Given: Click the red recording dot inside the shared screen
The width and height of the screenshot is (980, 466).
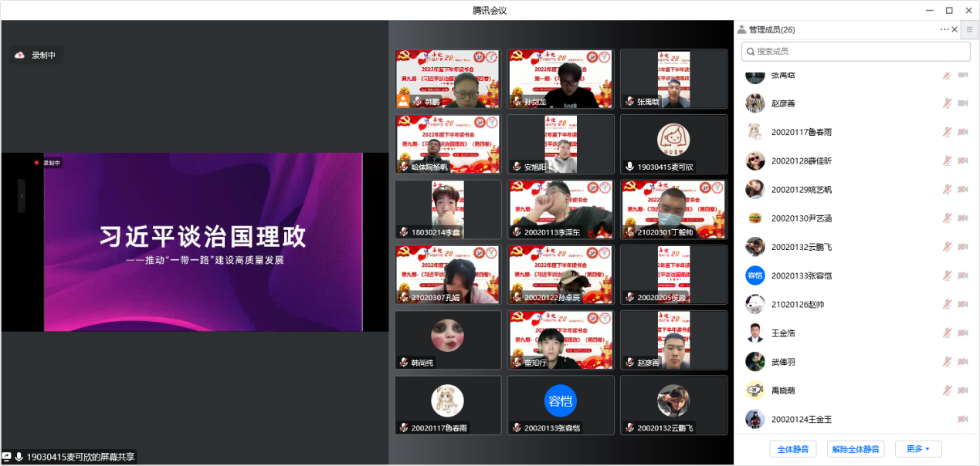Looking at the screenshot, I should tap(36, 163).
